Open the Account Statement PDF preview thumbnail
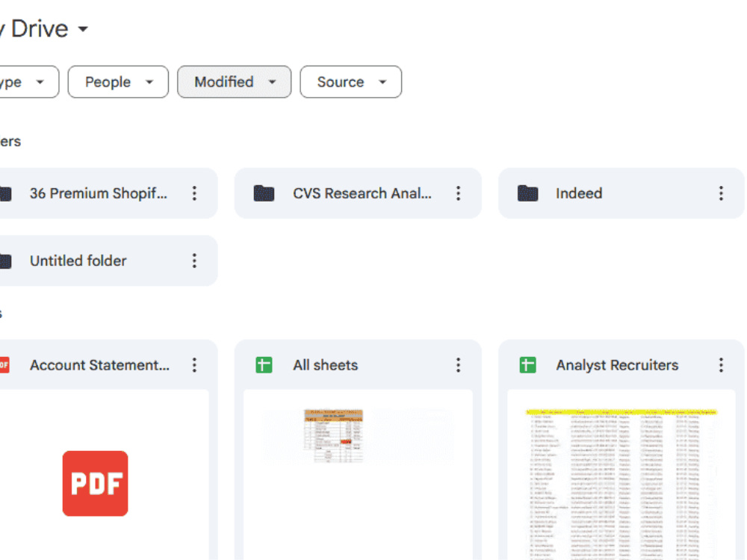747x560 pixels. (105, 475)
